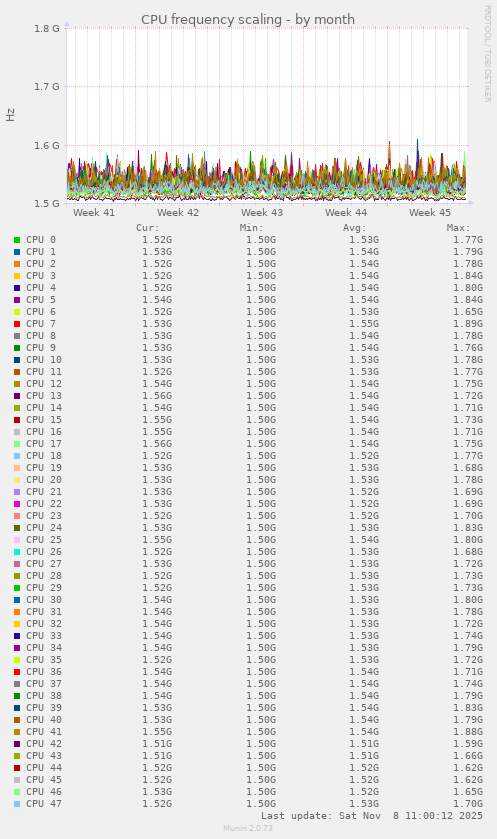The width and height of the screenshot is (497, 839).
Task: Click the CPU 0 green legend swatch
Action: pos(17,240)
